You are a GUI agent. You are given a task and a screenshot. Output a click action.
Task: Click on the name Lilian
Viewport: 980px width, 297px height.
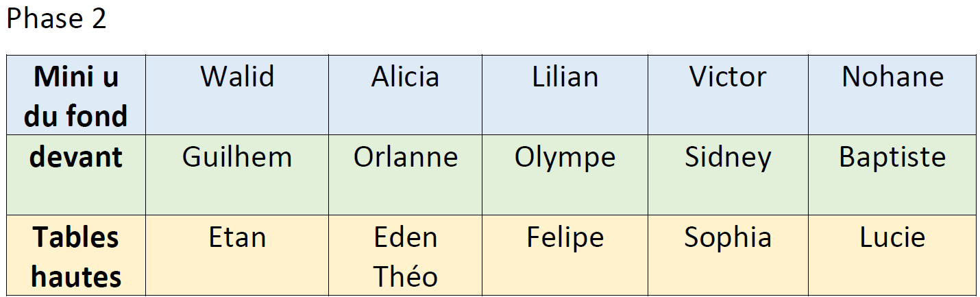tap(565, 77)
